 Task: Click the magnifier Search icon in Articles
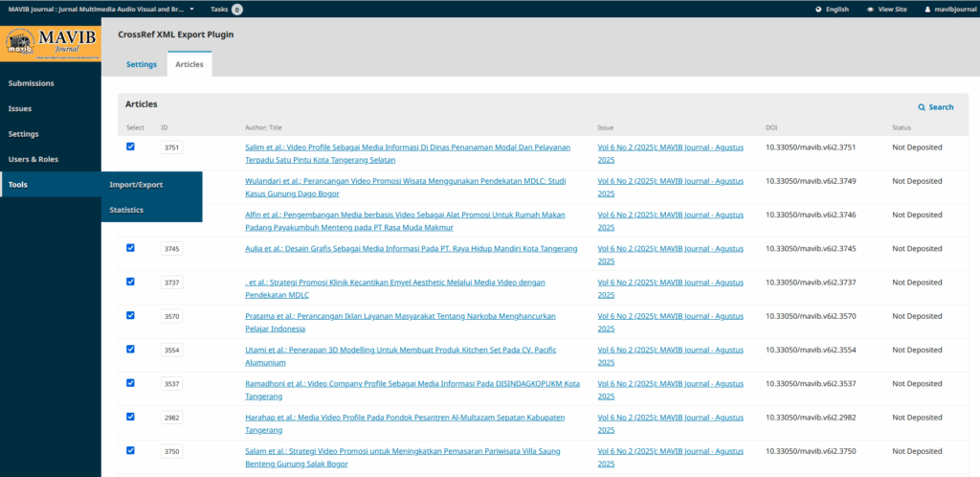922,107
